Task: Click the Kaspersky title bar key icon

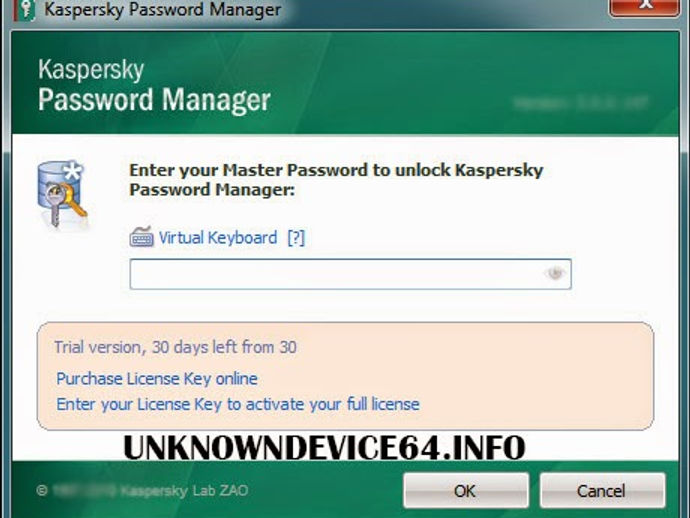Action: click(x=26, y=10)
